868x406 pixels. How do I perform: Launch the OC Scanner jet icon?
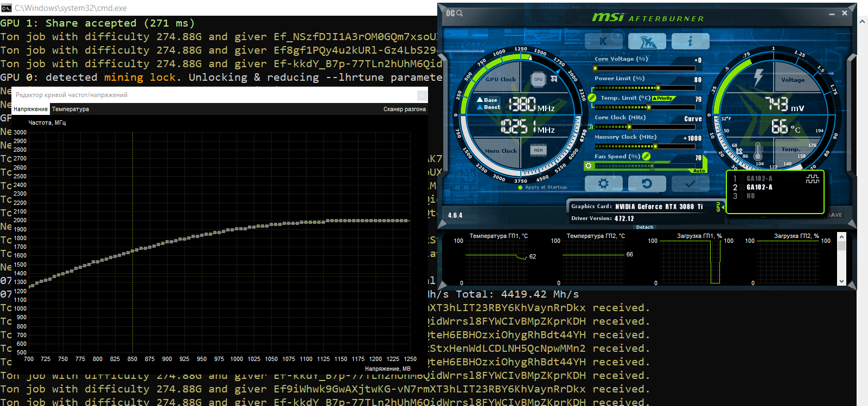[x=647, y=41]
